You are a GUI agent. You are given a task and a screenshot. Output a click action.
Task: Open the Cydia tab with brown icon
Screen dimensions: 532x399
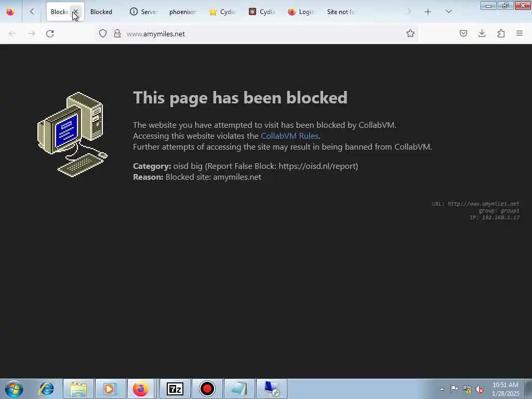pyautogui.click(x=262, y=12)
